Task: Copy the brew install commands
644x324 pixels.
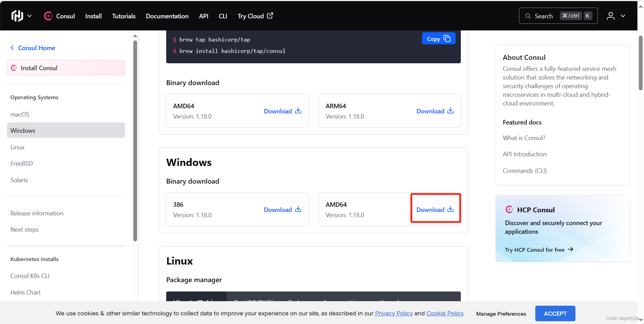Action: click(x=439, y=38)
